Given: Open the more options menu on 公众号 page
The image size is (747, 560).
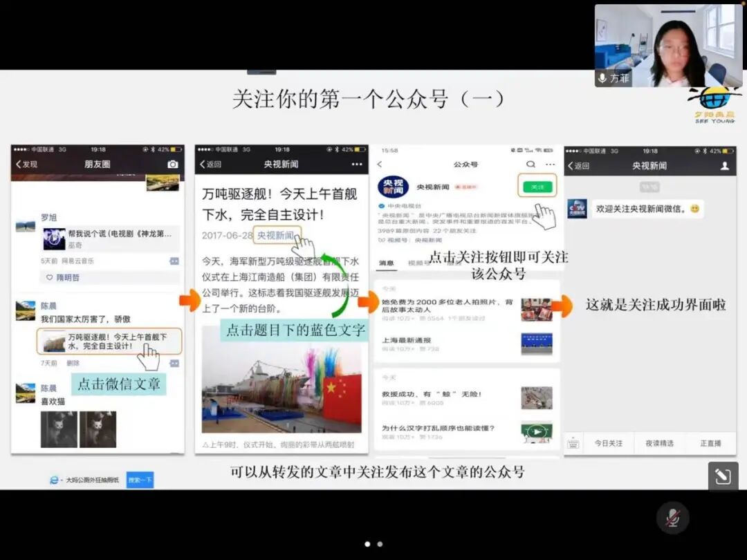Looking at the screenshot, I should pyautogui.click(x=551, y=163).
